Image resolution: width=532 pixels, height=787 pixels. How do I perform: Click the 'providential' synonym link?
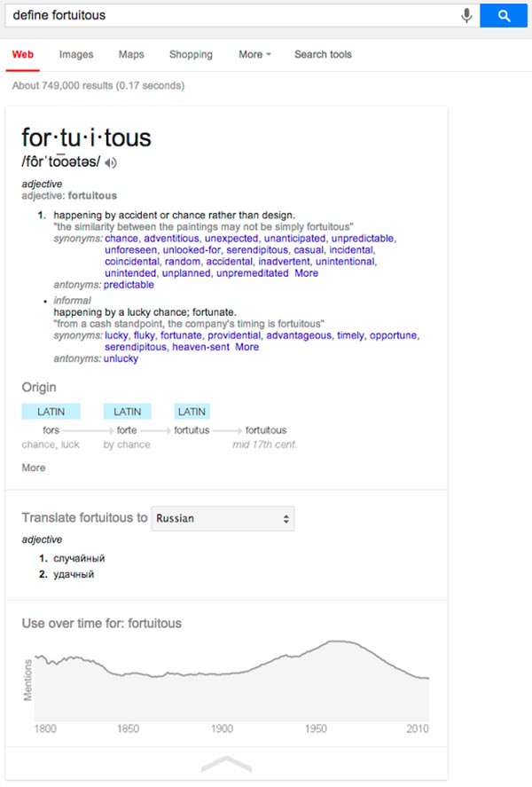pos(232,335)
